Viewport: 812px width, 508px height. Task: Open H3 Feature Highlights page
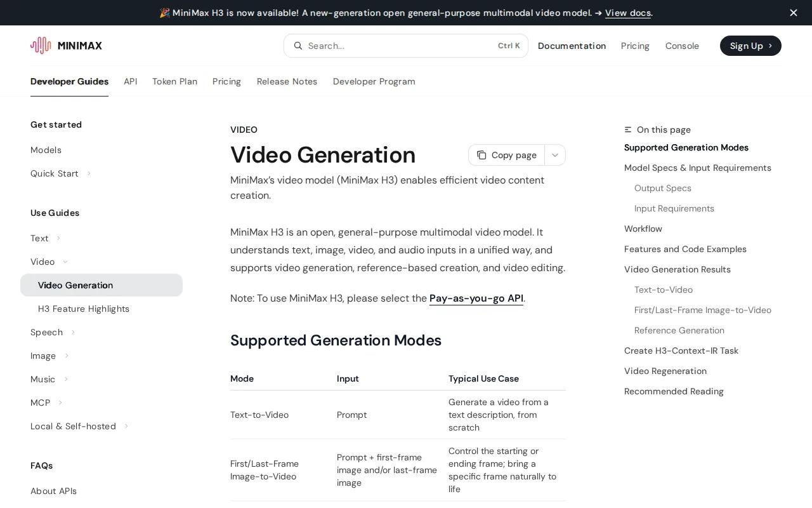84,309
